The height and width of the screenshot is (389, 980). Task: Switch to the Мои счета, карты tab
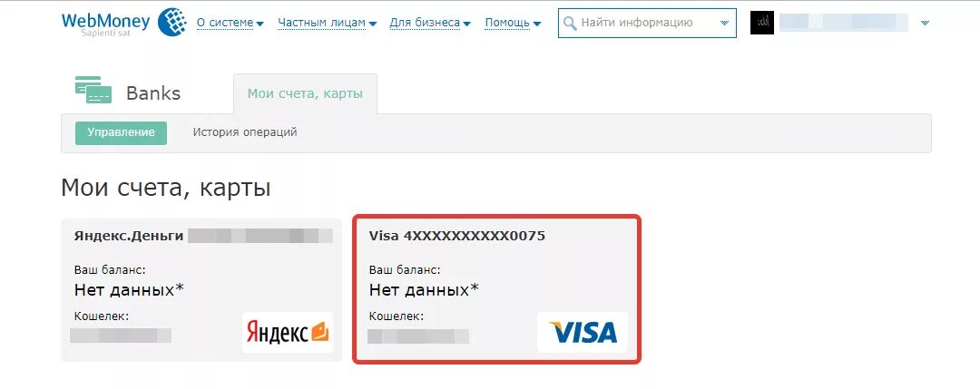pyautogui.click(x=305, y=93)
